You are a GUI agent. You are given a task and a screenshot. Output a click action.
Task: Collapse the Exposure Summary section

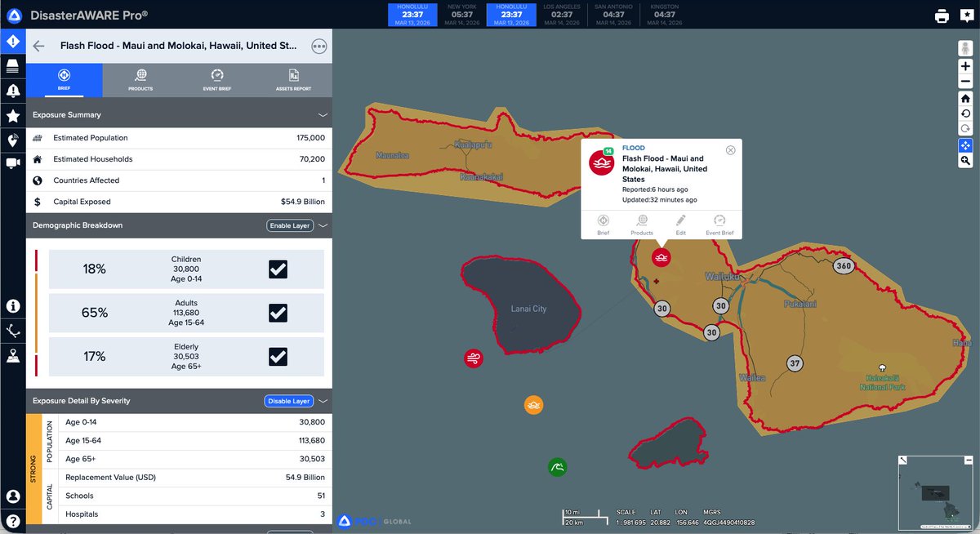coord(322,113)
